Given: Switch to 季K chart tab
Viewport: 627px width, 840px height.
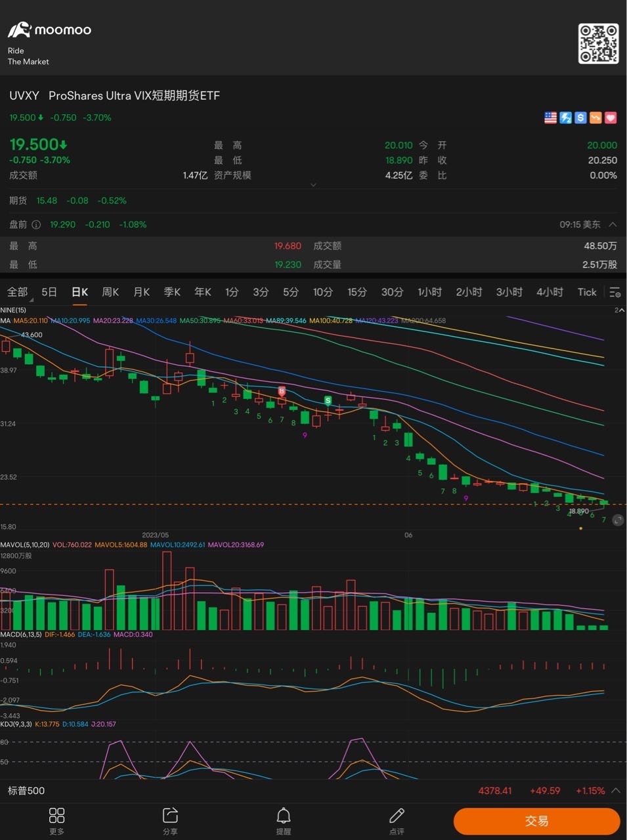Looking at the screenshot, I should point(172,292).
